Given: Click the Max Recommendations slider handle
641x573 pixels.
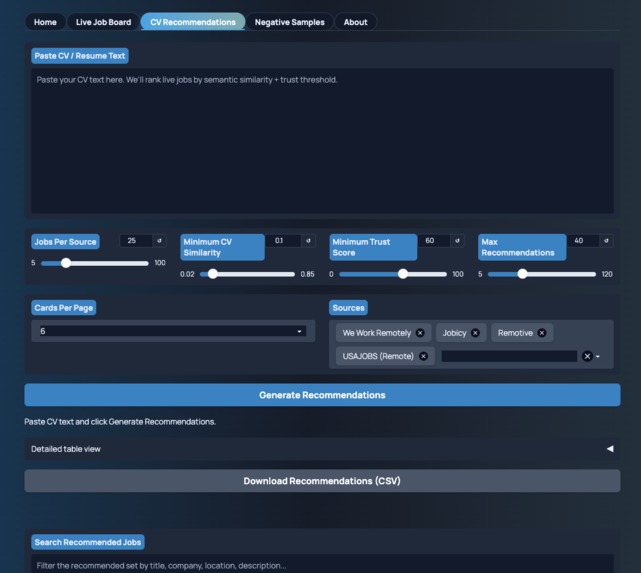Looking at the screenshot, I should tap(522, 274).
